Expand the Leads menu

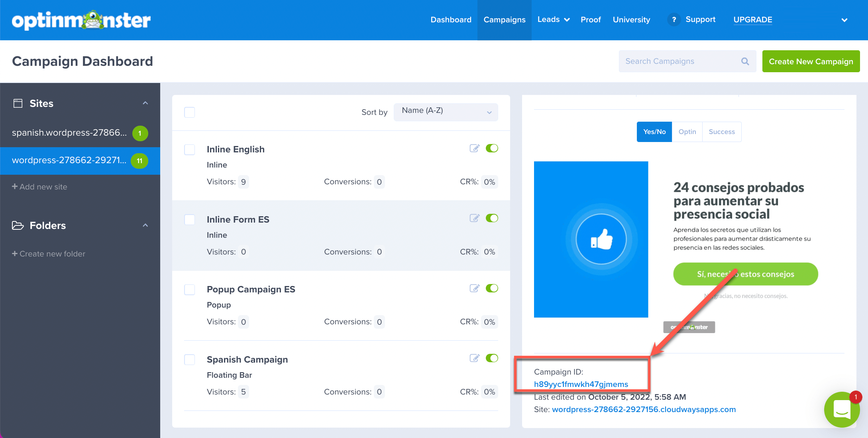pos(554,20)
